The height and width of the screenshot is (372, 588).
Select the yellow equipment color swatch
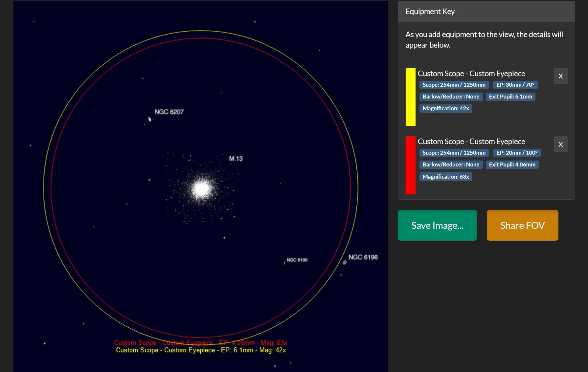pyautogui.click(x=410, y=97)
